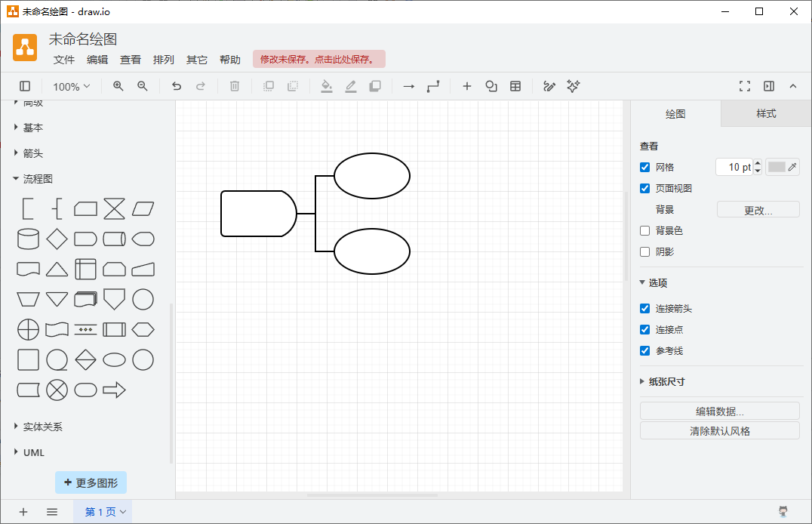Toggle the 连接点 checkbox
This screenshot has width=812, height=524.
coord(644,330)
